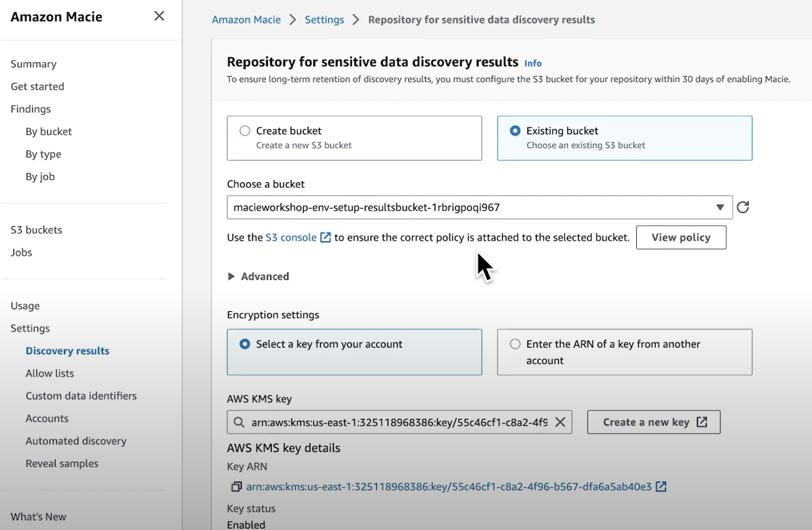Choose Enter the ARN from another account
Screen dimensions: 812x530
(x=515, y=344)
